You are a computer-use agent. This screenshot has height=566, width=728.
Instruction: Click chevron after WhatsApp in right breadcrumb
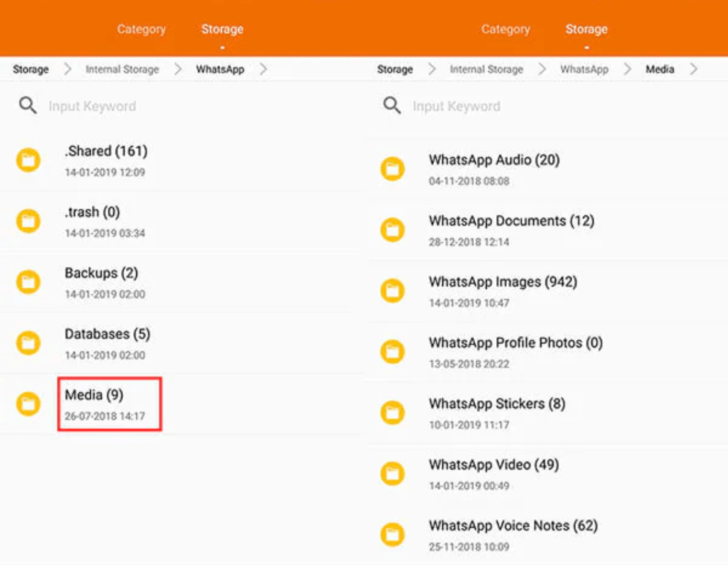(627, 69)
